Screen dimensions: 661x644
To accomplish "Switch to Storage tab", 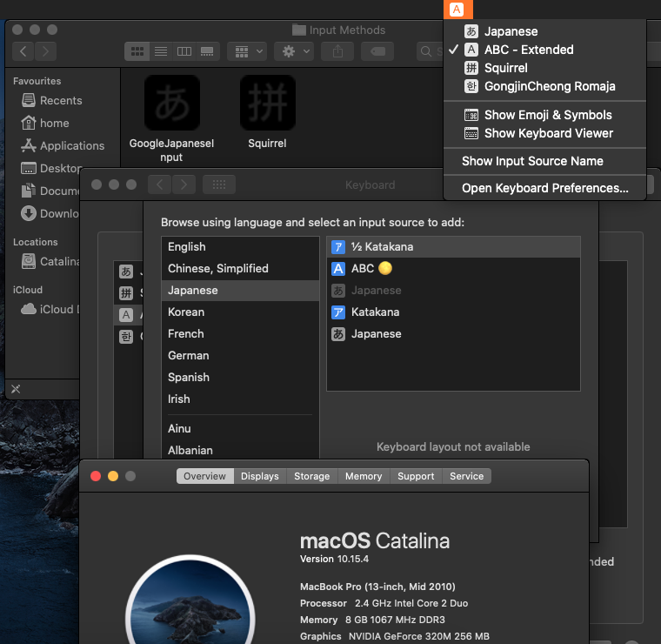I will [x=312, y=476].
